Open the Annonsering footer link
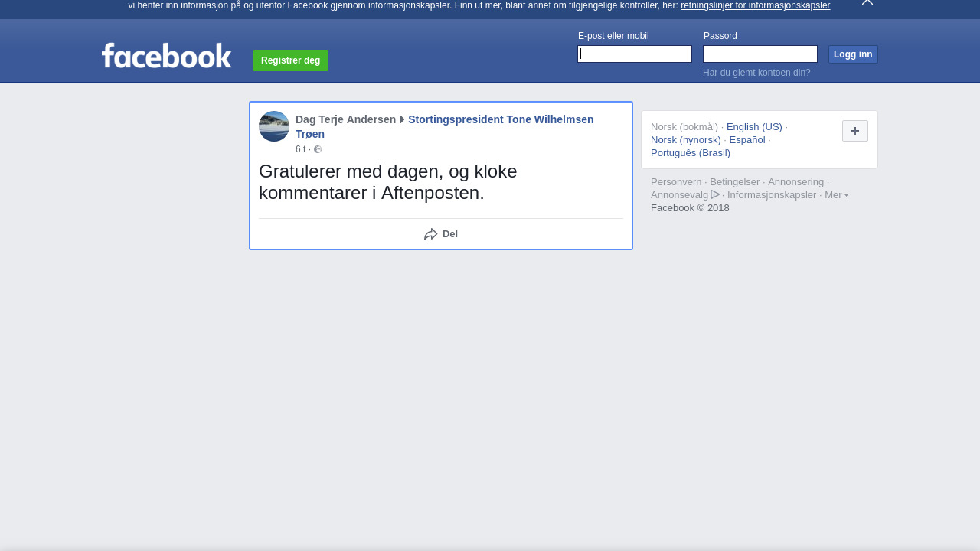Viewport: 980px width, 551px height. click(x=796, y=182)
